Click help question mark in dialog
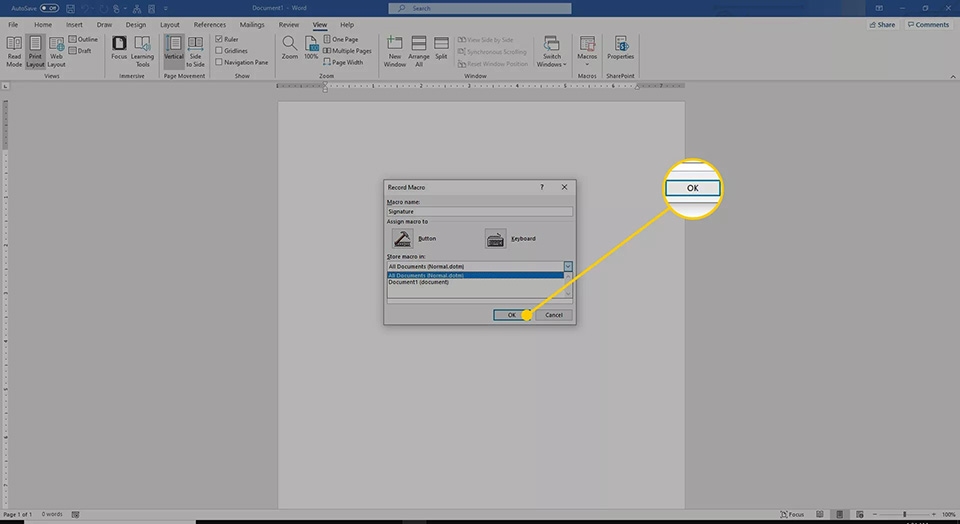The width and height of the screenshot is (960, 524). coord(542,187)
